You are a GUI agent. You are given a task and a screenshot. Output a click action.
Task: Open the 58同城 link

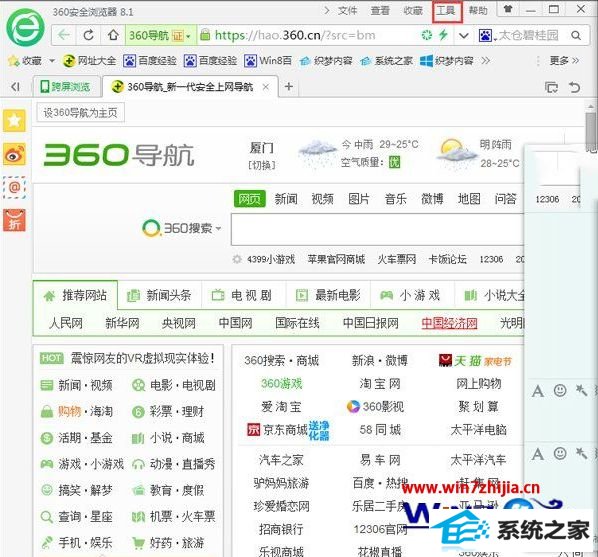[380, 430]
